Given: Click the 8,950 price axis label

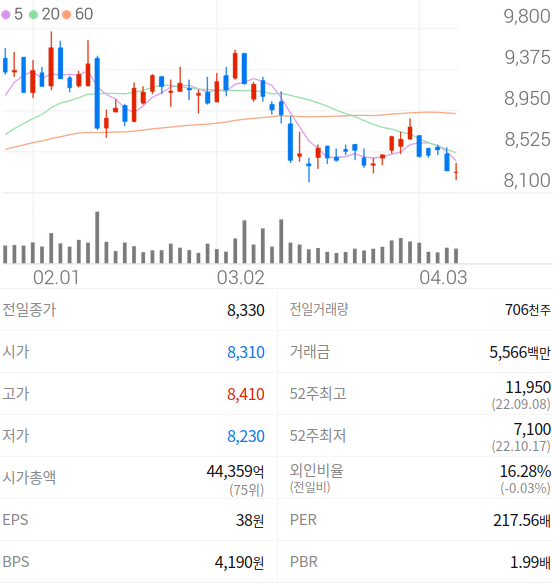Looking at the screenshot, I should (527, 99).
